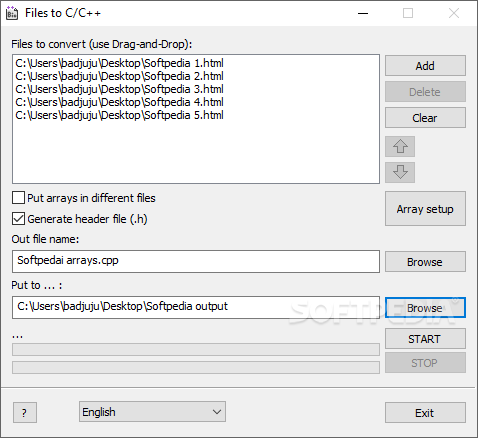
Task: Click inside the Out file name field
Action: coord(196,261)
